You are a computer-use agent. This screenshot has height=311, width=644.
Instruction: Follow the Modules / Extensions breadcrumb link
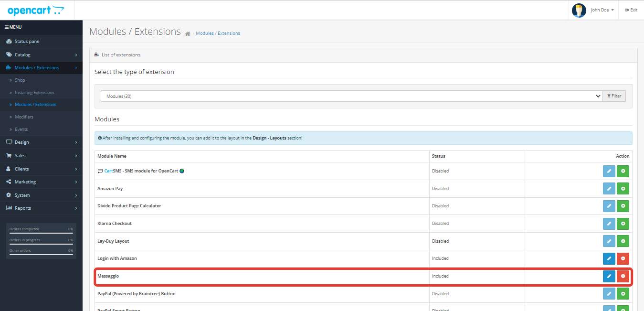218,33
